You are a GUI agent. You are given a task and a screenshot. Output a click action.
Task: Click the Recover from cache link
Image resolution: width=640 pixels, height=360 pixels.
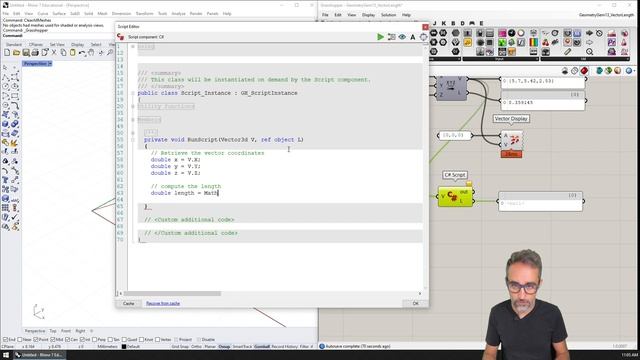(163, 304)
